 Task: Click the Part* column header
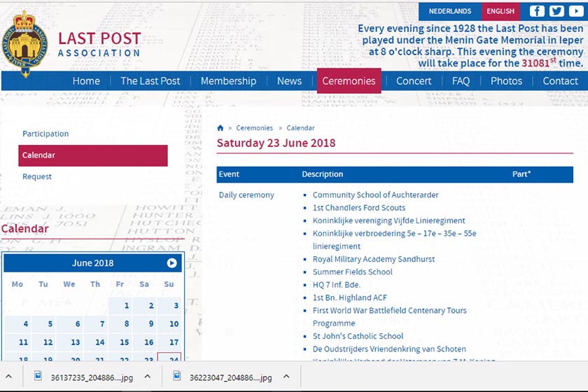point(521,174)
